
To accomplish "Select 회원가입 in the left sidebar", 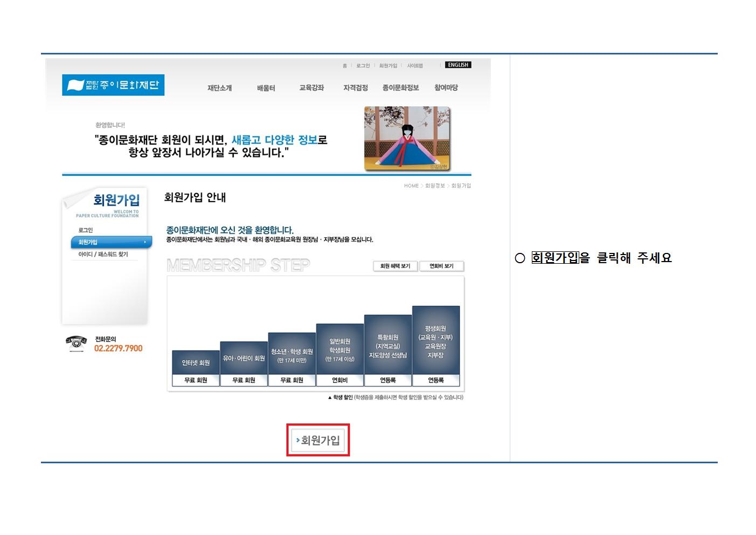I will click(112, 242).
